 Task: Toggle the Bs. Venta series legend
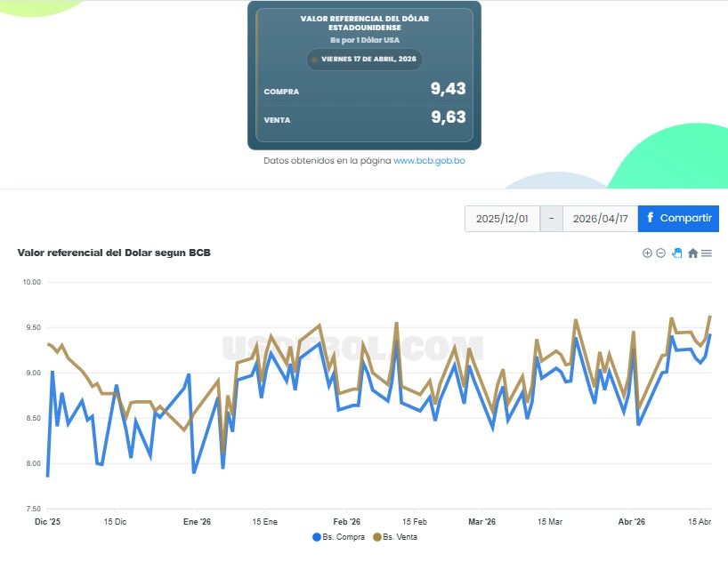click(x=395, y=537)
